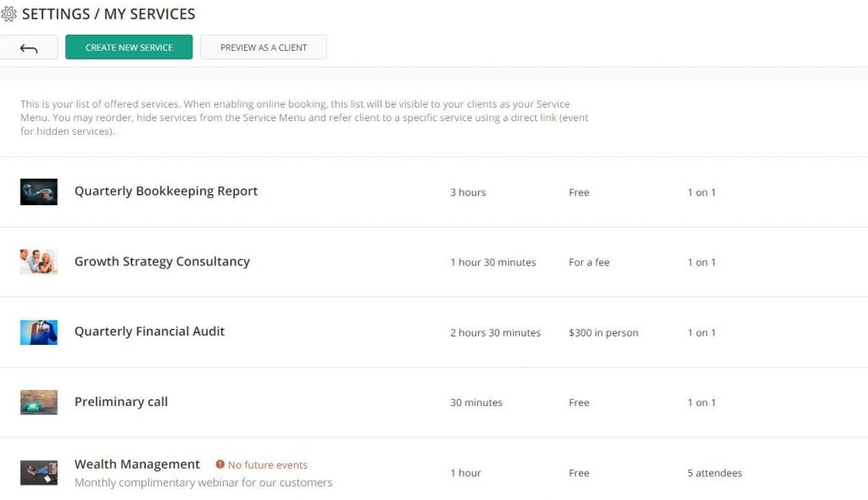Open the Growth Strategy Consultancy service

(162, 261)
